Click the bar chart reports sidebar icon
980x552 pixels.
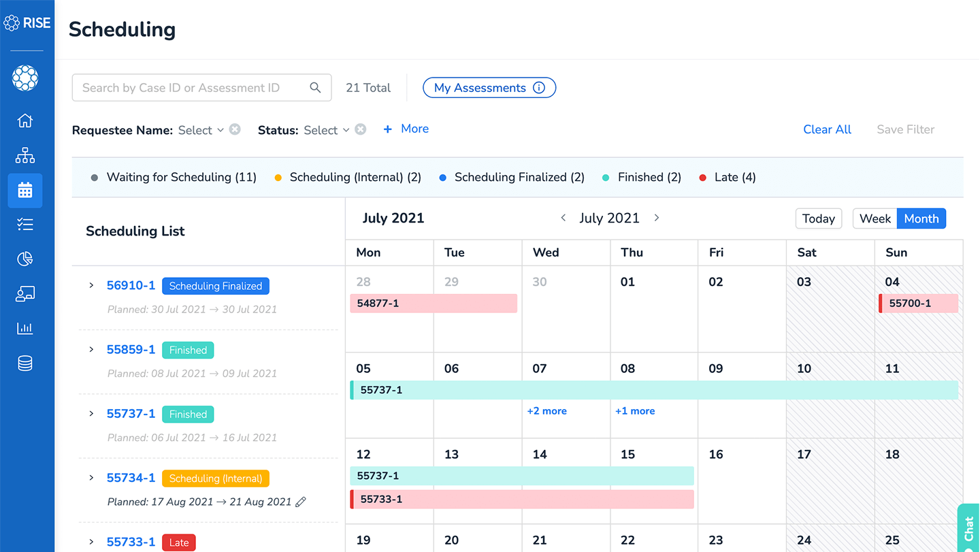25,329
